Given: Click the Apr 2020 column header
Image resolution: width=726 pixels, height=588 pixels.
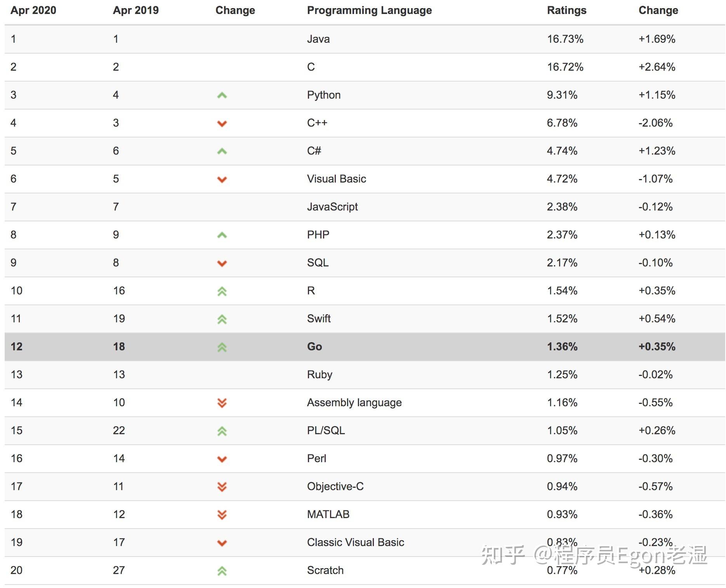Looking at the screenshot, I should tap(33, 10).
